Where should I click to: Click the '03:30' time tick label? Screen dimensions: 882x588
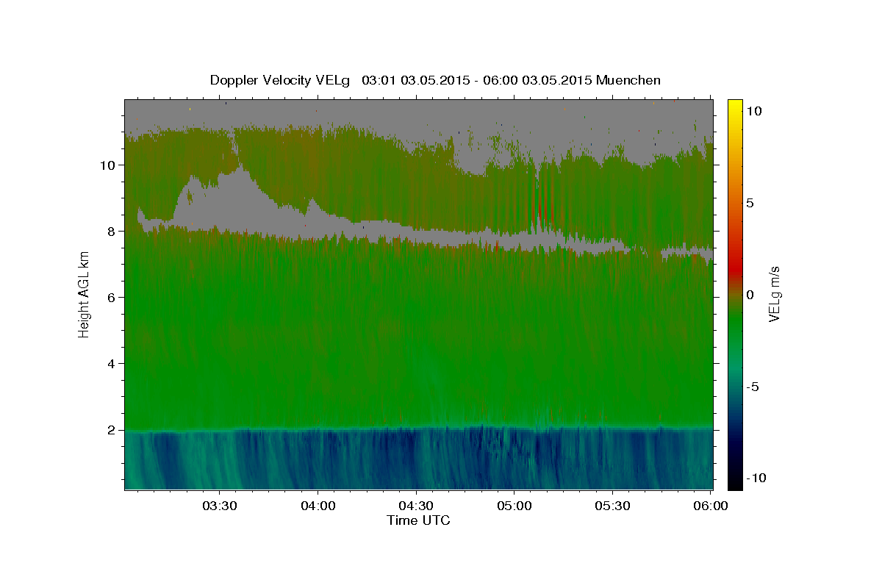coord(220,506)
